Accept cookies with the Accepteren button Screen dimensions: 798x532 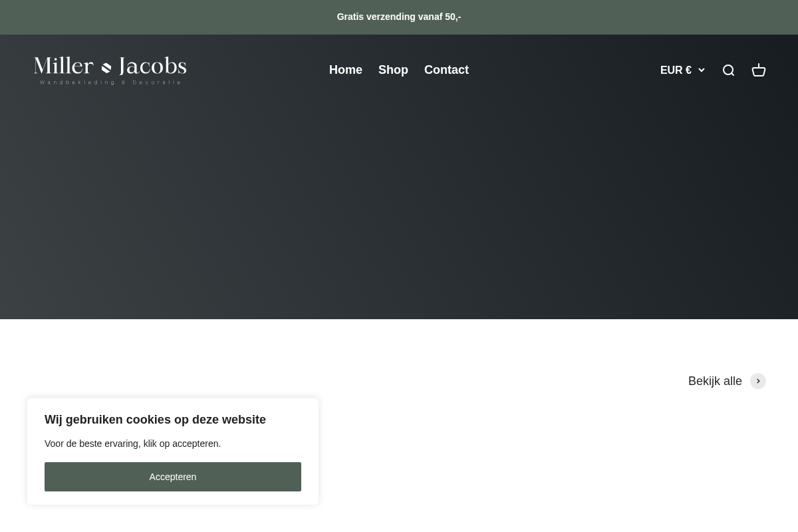pos(173,477)
